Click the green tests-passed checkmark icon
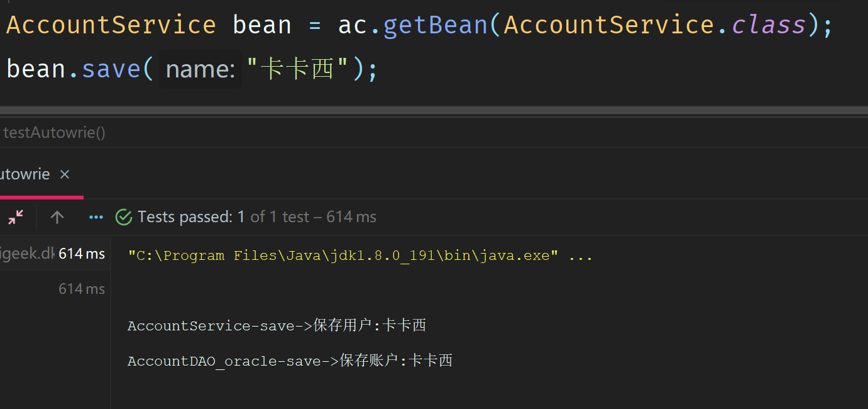 pyautogui.click(x=124, y=217)
